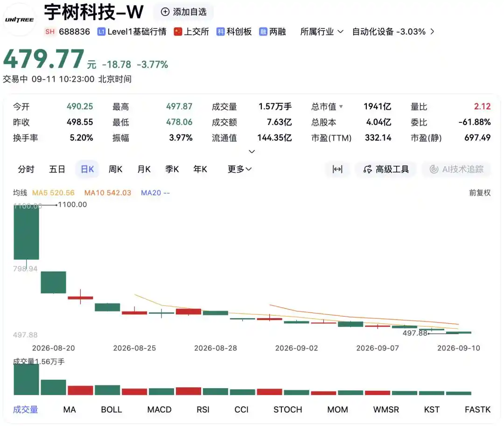Click the MA20 legend label
This screenshot has height=426, width=504.
click(x=155, y=193)
